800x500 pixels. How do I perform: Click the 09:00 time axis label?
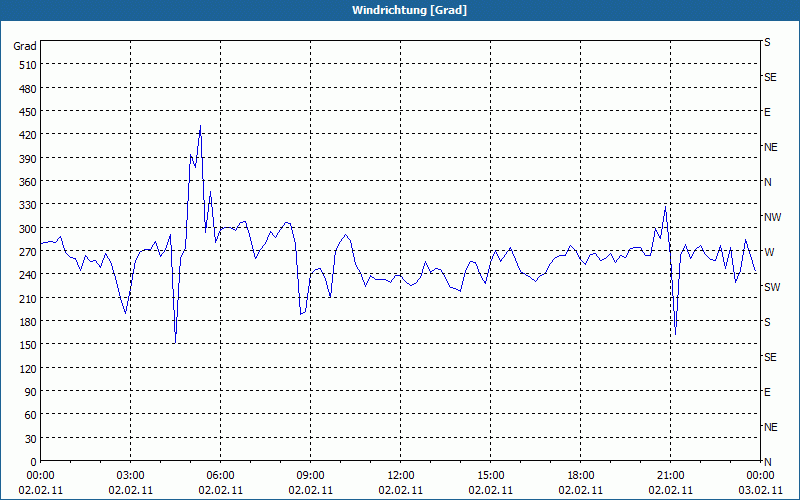pyautogui.click(x=310, y=476)
